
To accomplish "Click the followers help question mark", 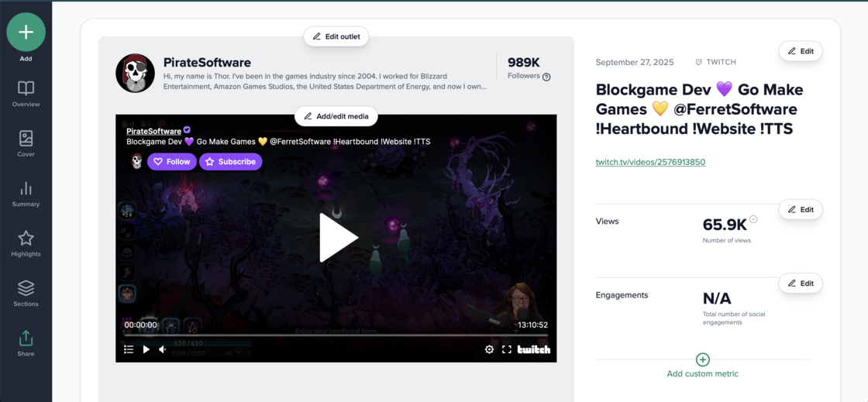I will (546, 77).
